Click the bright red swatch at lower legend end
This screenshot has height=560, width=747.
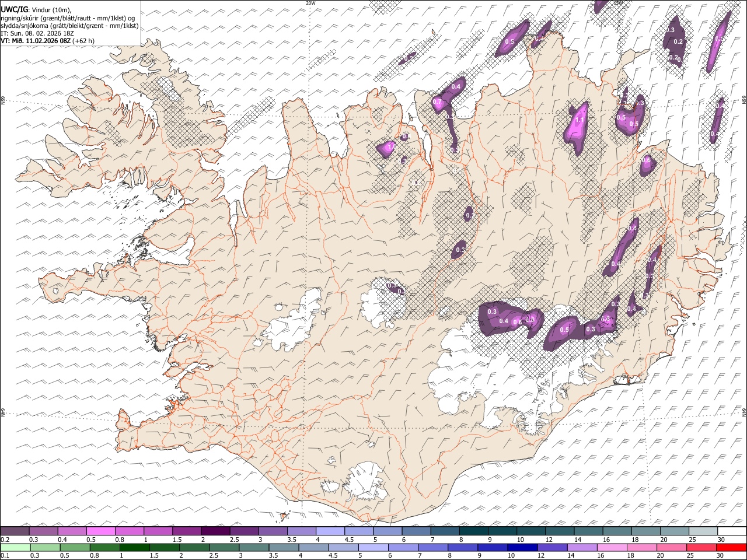(x=731, y=547)
